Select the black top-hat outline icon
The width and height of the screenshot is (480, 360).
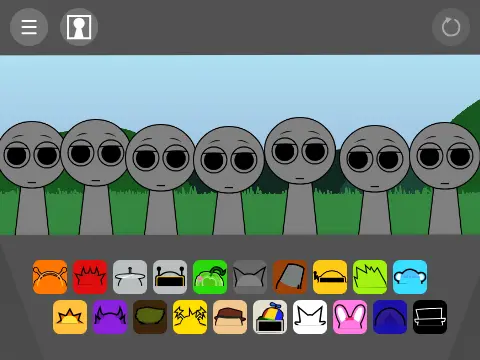430,317
